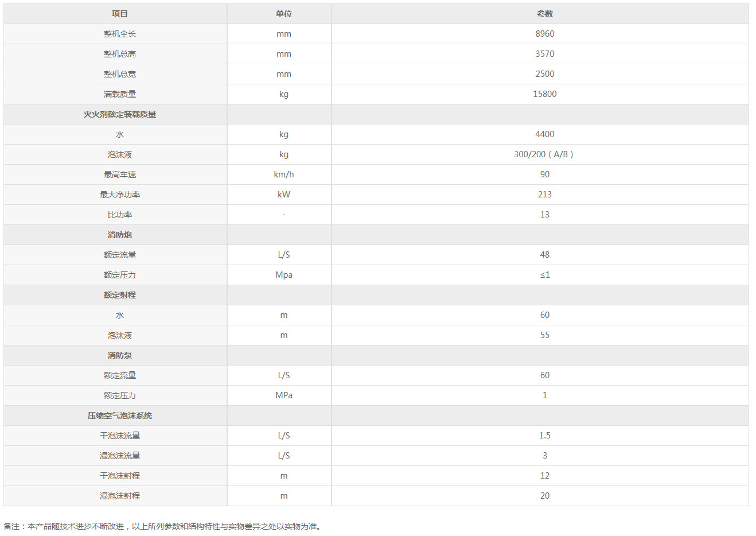Click the km/h unit cell
The width and height of the screenshot is (756, 536).
[x=284, y=174]
